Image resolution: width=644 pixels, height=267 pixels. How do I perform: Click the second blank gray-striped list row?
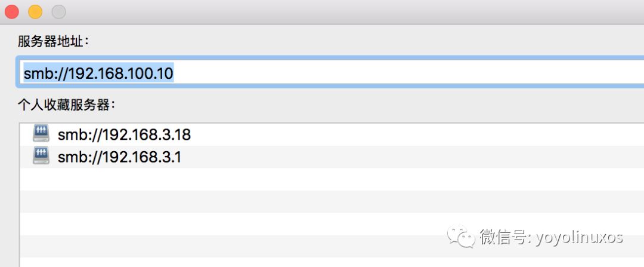[x=332, y=247]
